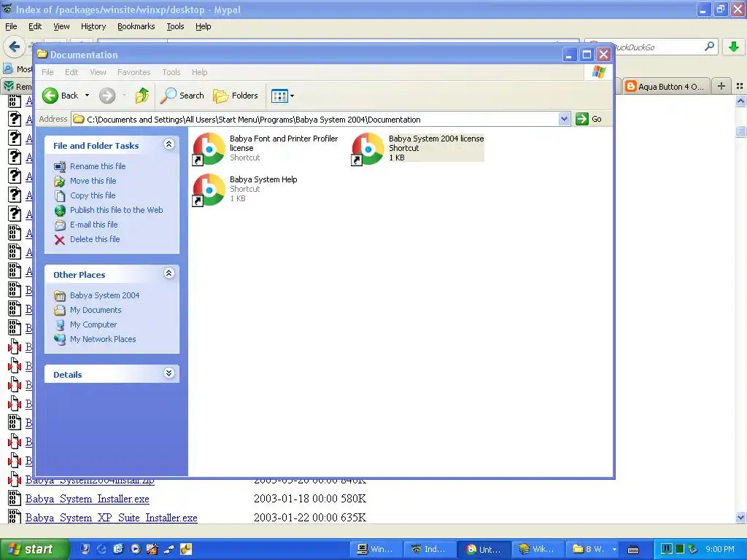
Task: Click the Mypal browser back arrow button
Action: coord(14,47)
